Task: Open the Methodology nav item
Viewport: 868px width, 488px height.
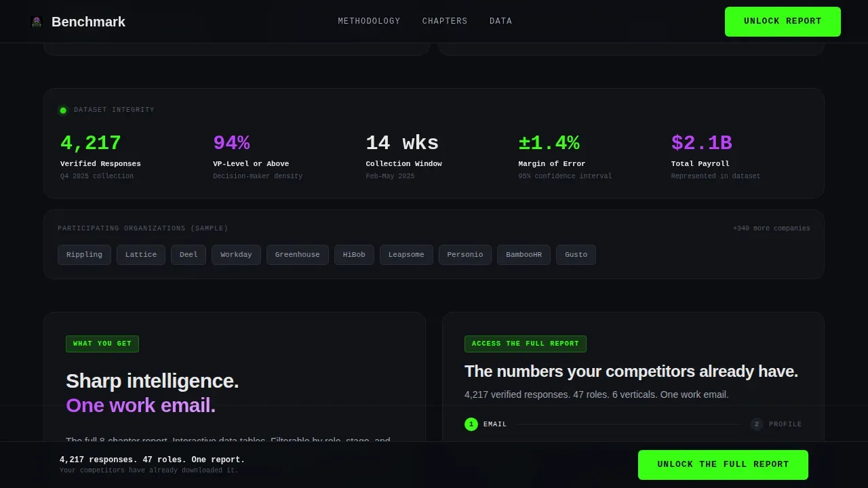Action: click(369, 21)
